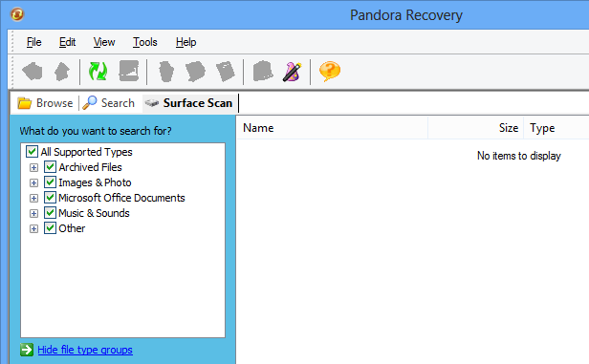The width and height of the screenshot is (589, 364).
Task: Uncheck the Archived Files checkbox
Action: tap(50, 166)
